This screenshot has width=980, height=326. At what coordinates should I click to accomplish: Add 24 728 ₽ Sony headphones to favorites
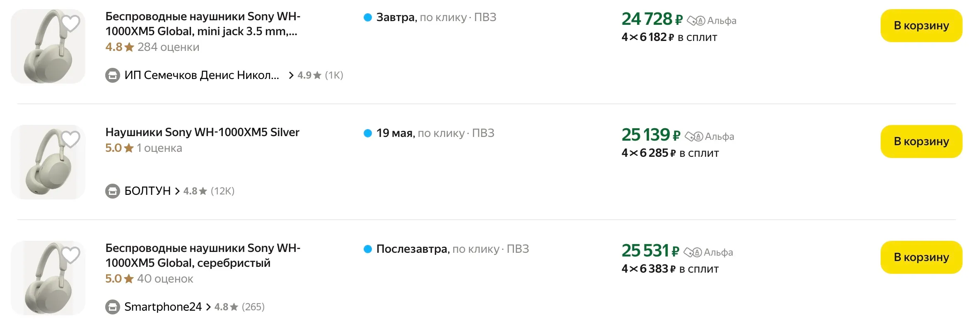(x=71, y=24)
